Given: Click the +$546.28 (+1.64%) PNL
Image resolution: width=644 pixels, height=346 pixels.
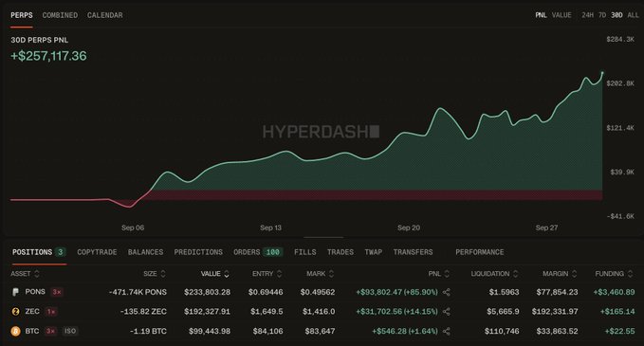Looking at the screenshot, I should [405, 331].
